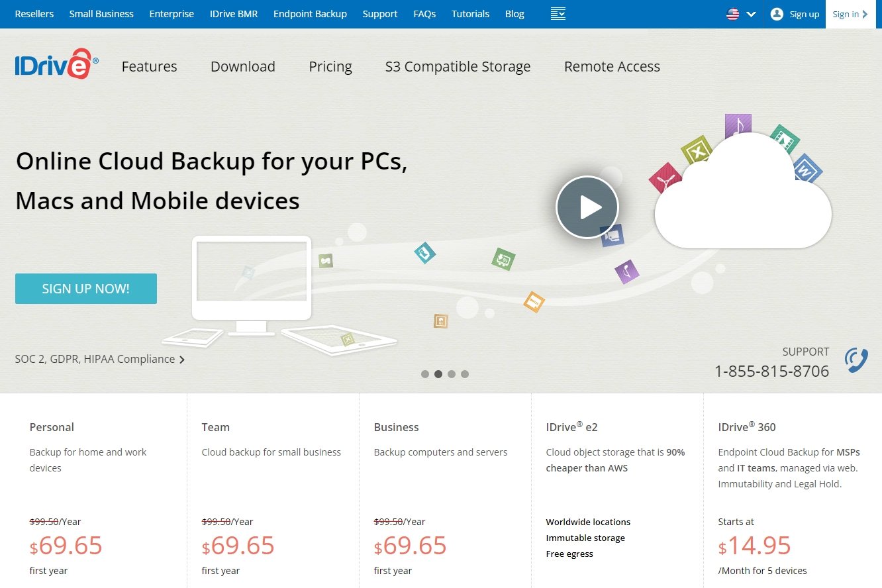Open the Support page
Screen dimensions: 882x588
(x=380, y=14)
